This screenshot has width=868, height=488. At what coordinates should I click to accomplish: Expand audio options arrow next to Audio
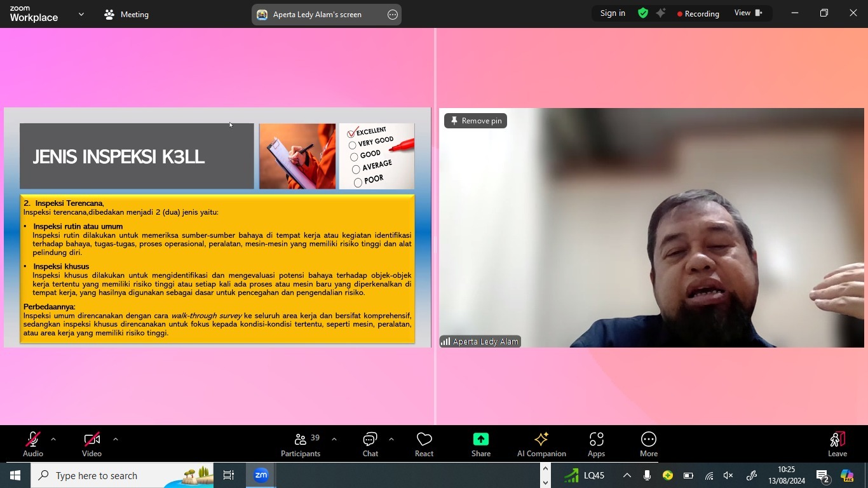[53, 439]
